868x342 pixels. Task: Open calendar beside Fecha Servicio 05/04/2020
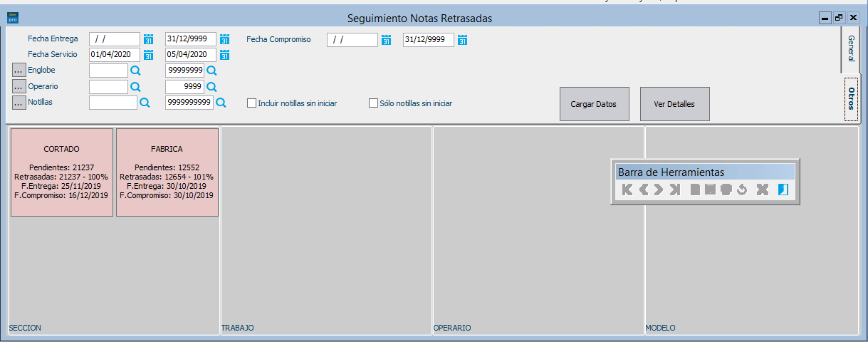[224, 55]
